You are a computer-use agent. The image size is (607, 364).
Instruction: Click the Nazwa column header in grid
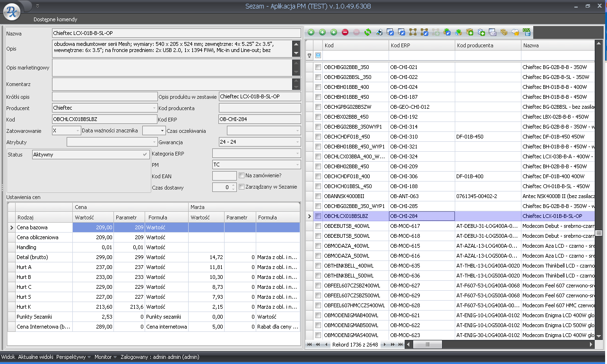click(557, 45)
